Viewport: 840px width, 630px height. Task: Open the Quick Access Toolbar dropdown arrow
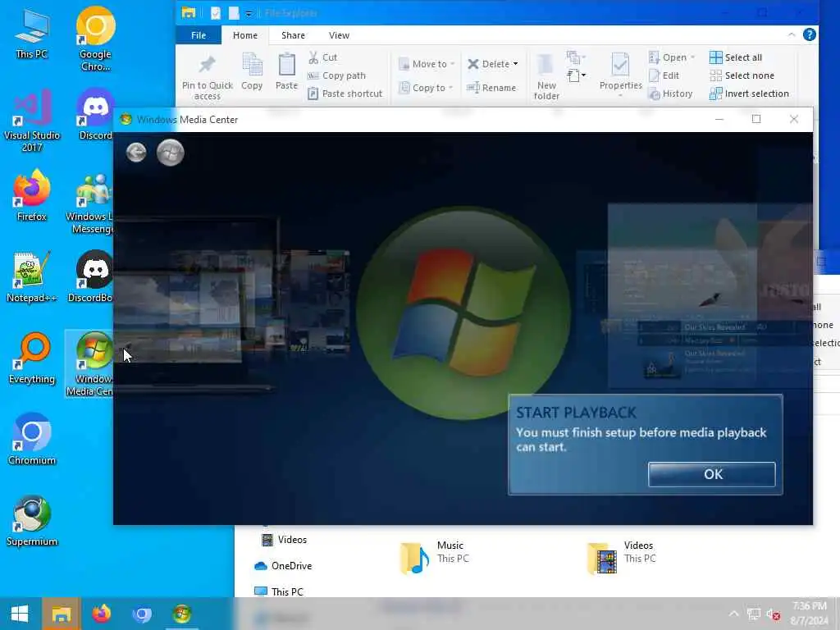[249, 13]
